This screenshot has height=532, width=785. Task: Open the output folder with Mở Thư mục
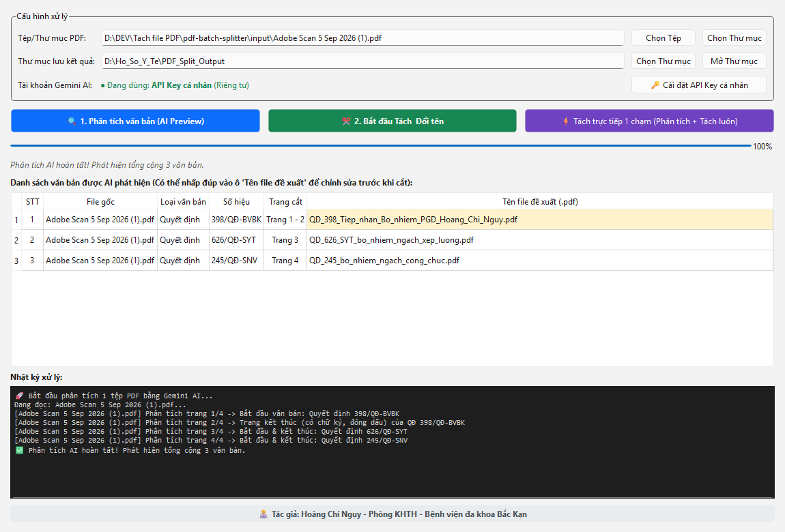coord(734,61)
